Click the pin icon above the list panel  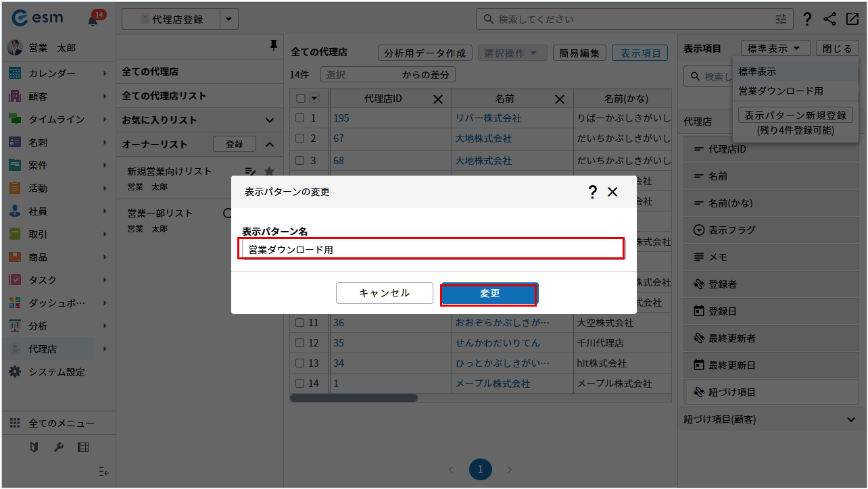tap(273, 45)
